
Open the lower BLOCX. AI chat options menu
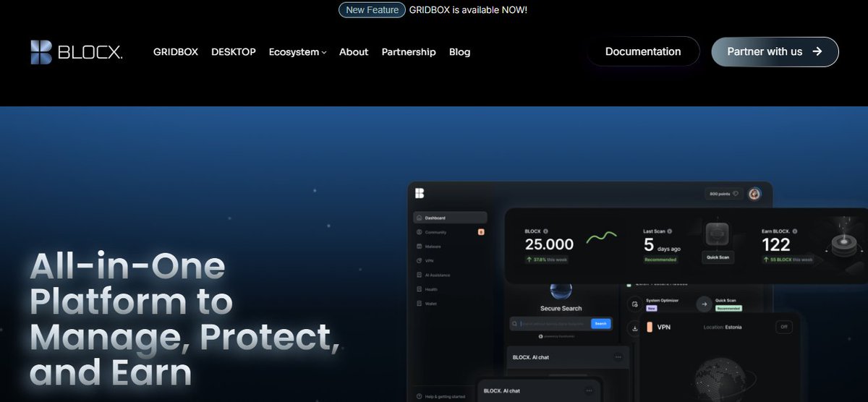pos(590,390)
